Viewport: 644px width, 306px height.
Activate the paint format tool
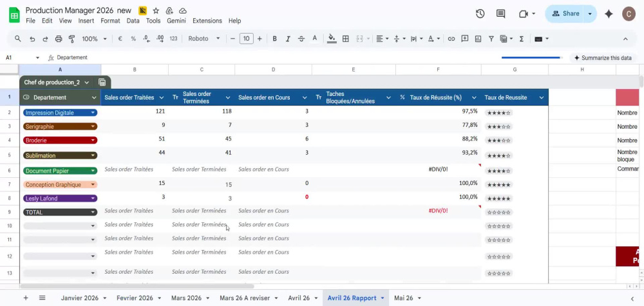click(x=72, y=39)
